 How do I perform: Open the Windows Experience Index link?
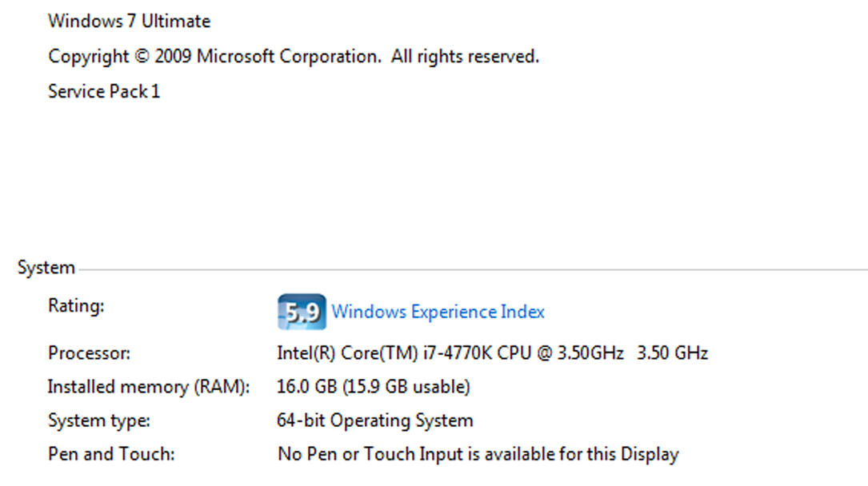tap(438, 312)
